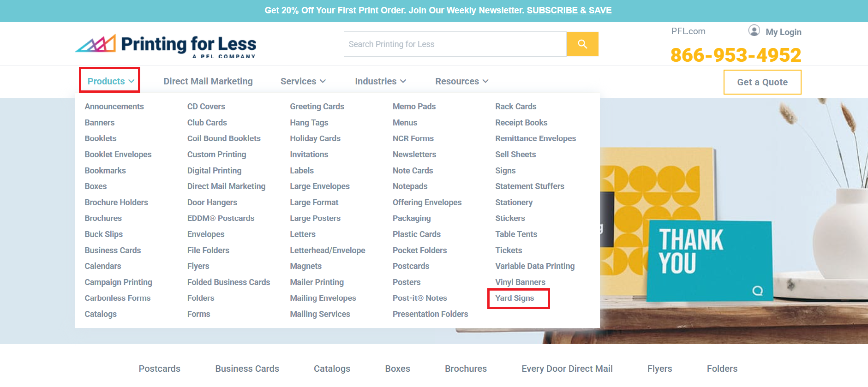Open the Catalogs item in the products menu list

100,314
